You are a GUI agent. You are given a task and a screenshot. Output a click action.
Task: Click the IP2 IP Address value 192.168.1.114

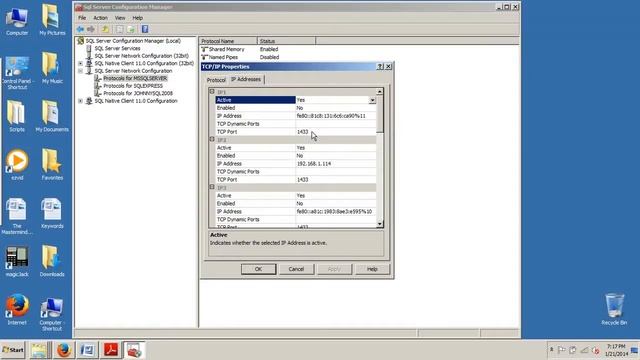(x=314, y=164)
